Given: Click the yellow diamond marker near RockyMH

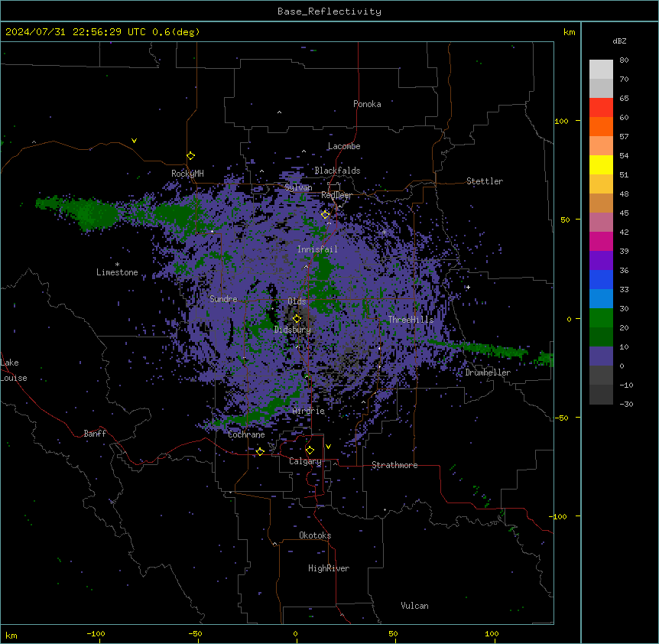Looking at the screenshot, I should click(x=191, y=156).
